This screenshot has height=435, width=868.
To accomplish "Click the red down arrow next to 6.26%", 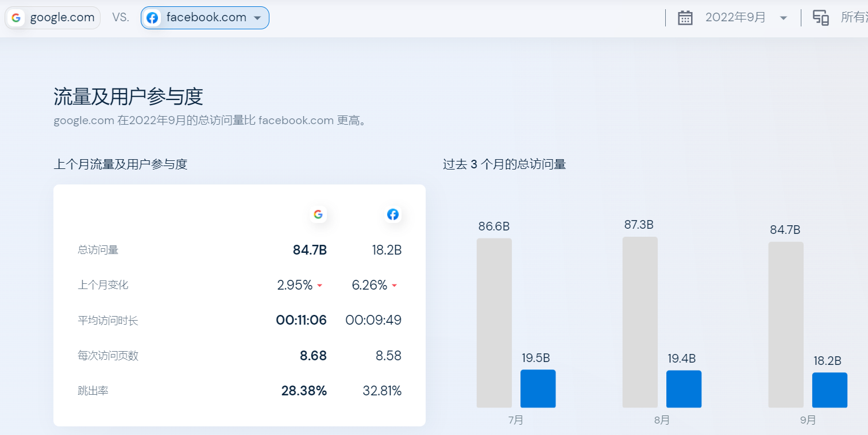I will [x=395, y=286].
